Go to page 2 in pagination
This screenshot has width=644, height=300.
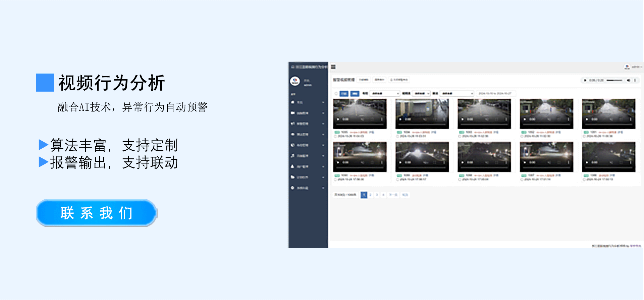370,195
